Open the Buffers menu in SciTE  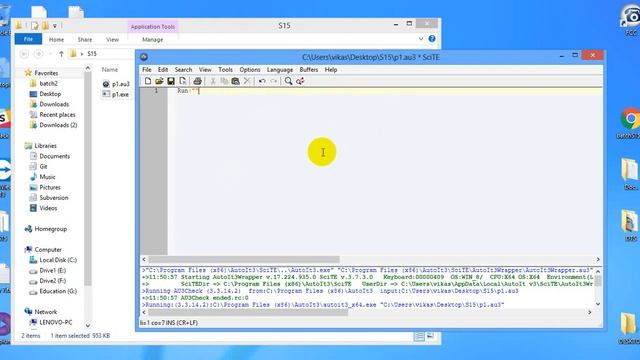click(309, 70)
